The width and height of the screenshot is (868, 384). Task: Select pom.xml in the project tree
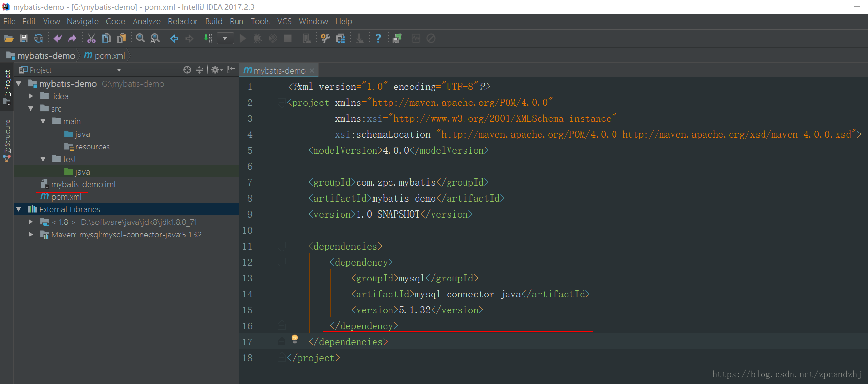click(61, 197)
